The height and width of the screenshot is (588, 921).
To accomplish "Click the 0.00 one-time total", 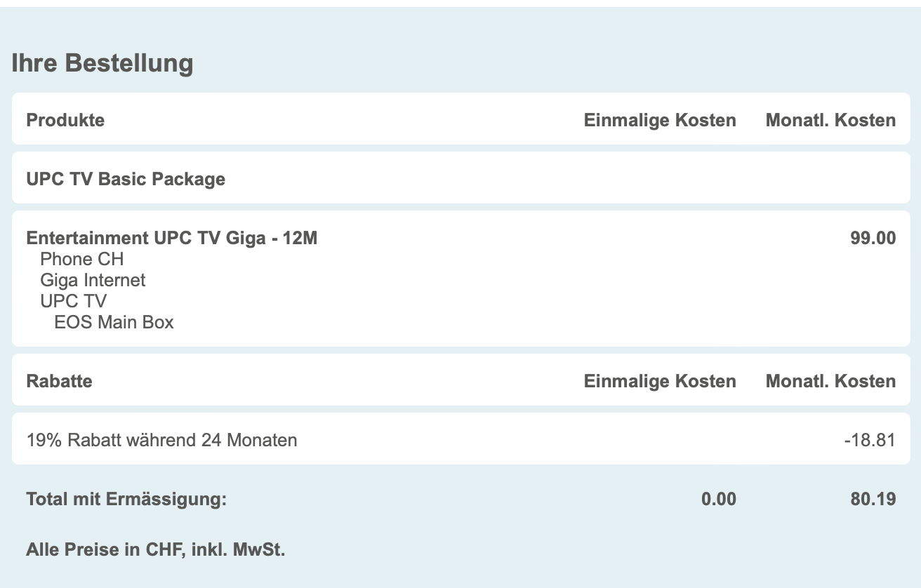I will click(x=719, y=500).
